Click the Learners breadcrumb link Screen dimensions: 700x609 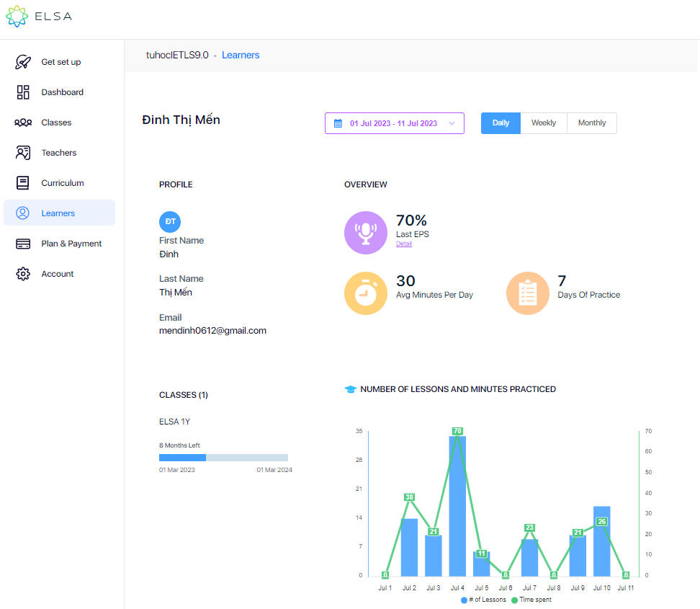[241, 55]
